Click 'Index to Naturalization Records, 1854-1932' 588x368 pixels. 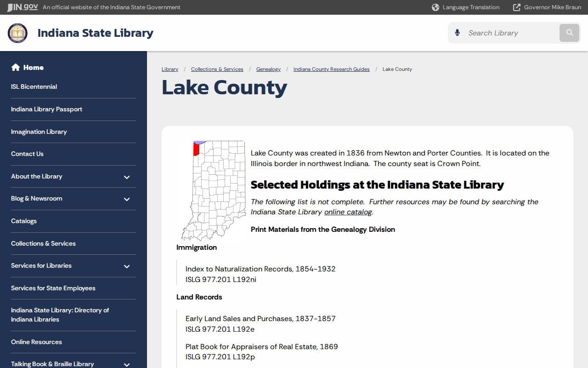pyautogui.click(x=260, y=269)
